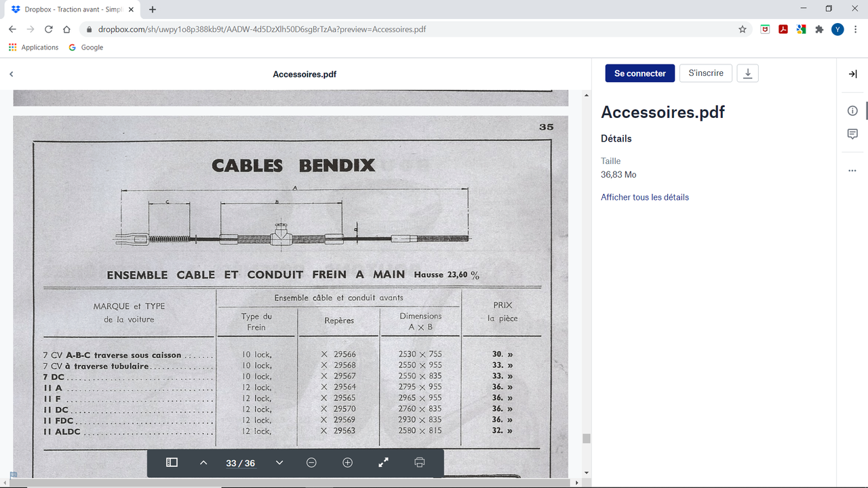This screenshot has height=488, width=868.
Task: Open the comments icon in the sidebar
Action: 852,134
